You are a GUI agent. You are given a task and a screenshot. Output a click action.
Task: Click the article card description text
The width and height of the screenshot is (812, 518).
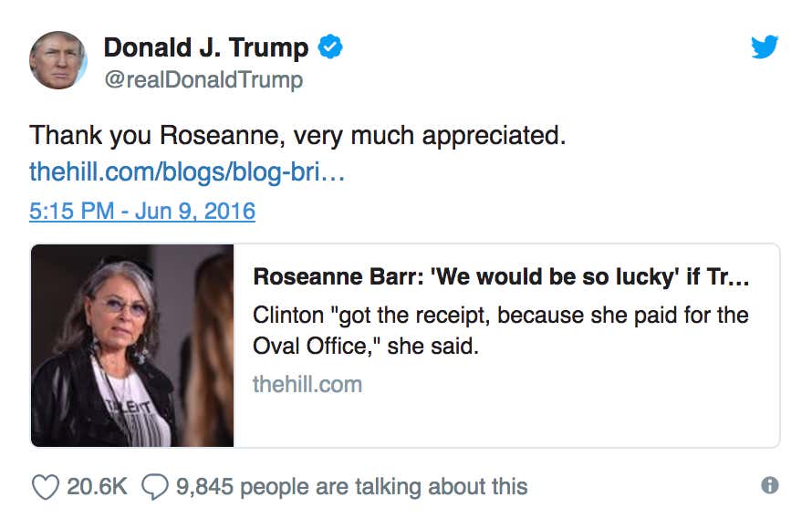tap(501, 330)
